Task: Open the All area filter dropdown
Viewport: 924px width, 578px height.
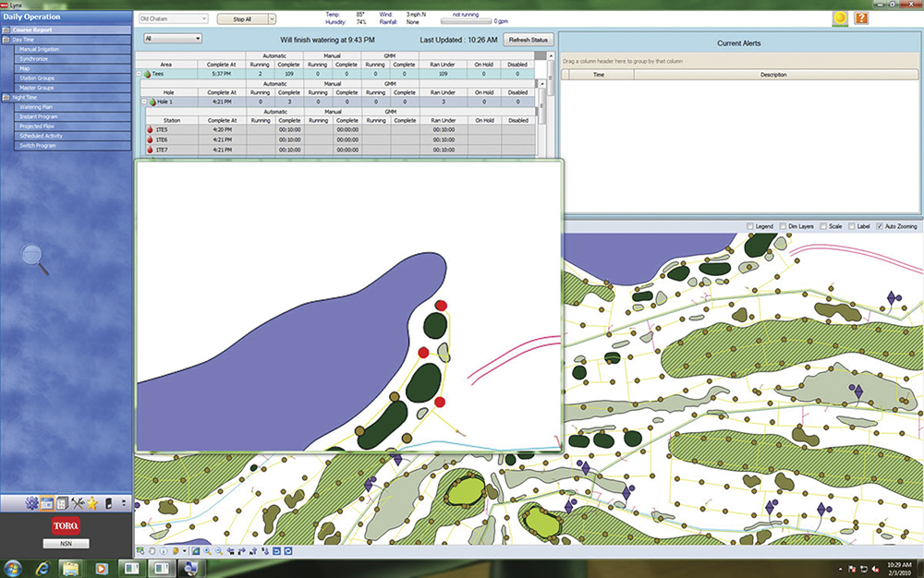Action: pyautogui.click(x=173, y=39)
